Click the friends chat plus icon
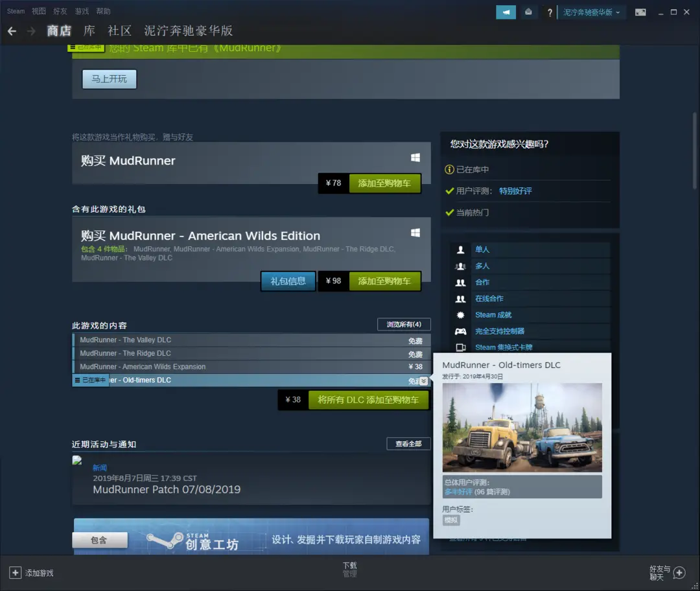This screenshot has height=591, width=700. pyautogui.click(x=679, y=573)
